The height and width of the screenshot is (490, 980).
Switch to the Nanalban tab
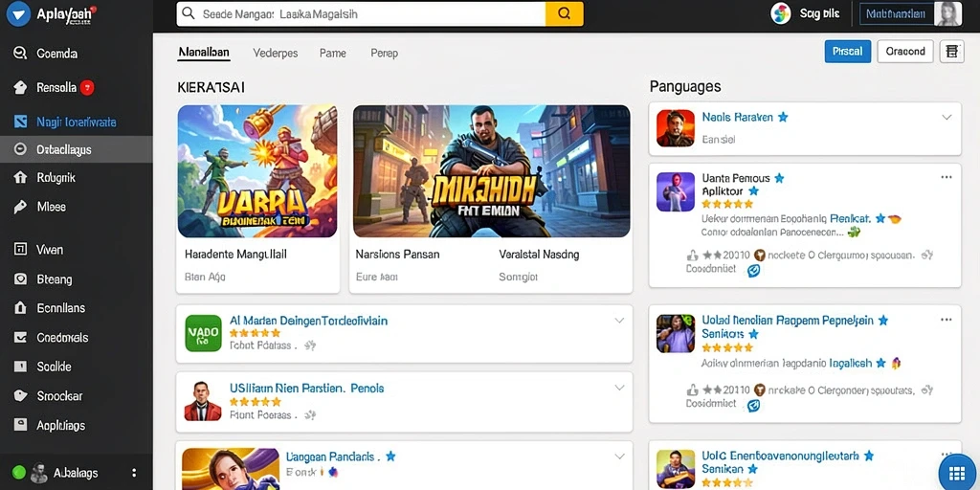tap(204, 53)
